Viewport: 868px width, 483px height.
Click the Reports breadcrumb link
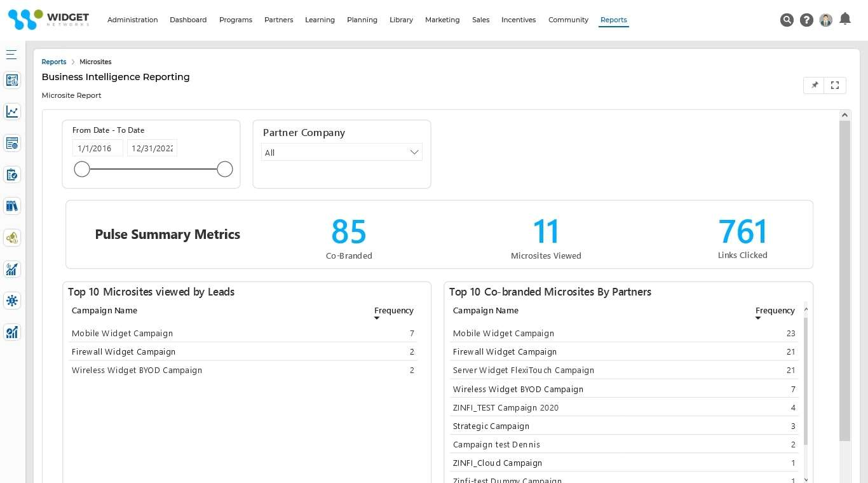pos(53,62)
